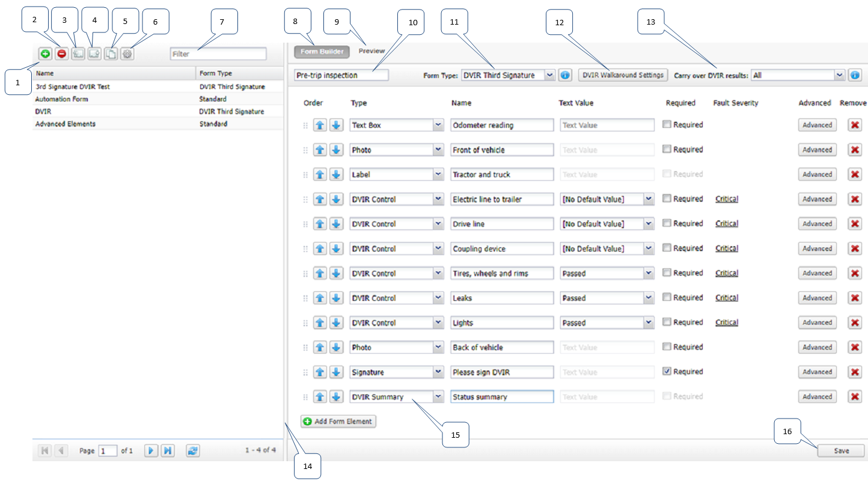Select the 3rd Signature DVIR Test form
Screen dimensions: 868x484
tap(157, 86)
